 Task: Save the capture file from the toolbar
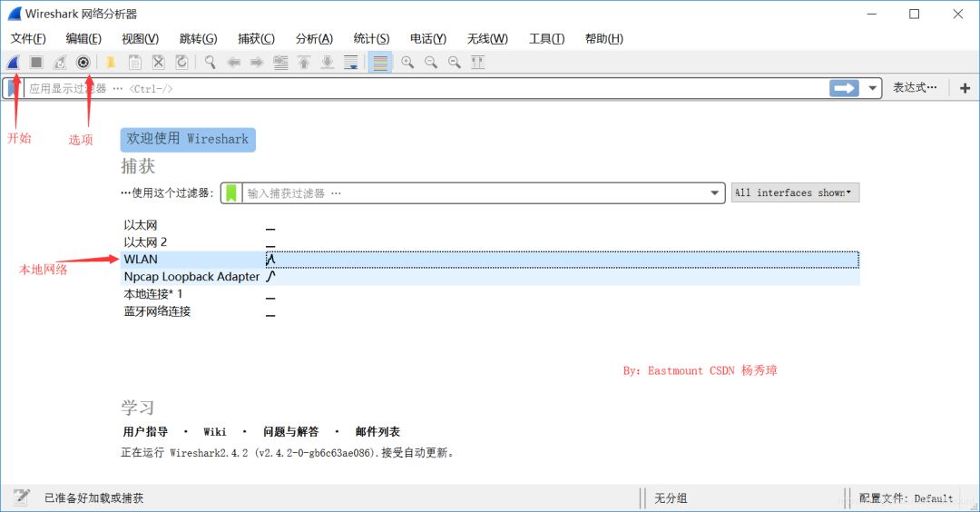(134, 62)
